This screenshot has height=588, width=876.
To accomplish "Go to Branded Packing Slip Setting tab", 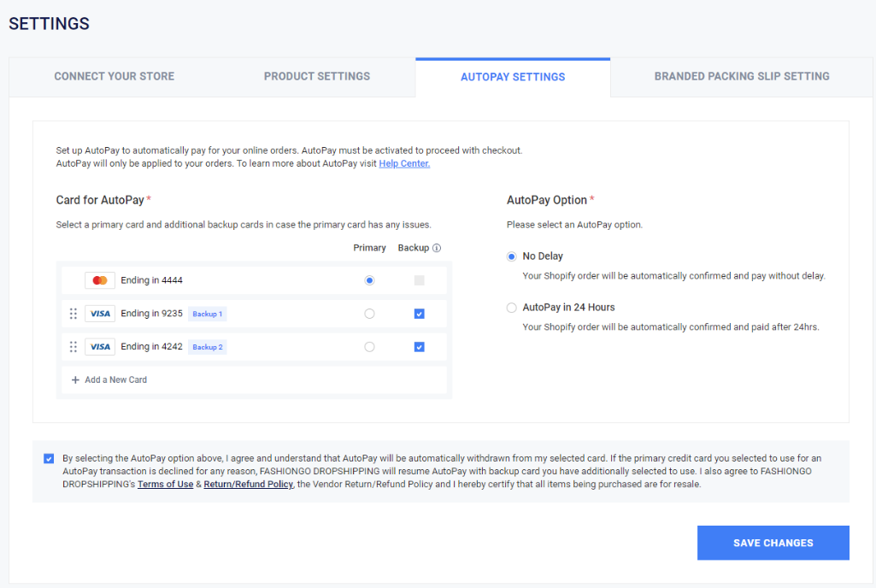I will coord(742,76).
